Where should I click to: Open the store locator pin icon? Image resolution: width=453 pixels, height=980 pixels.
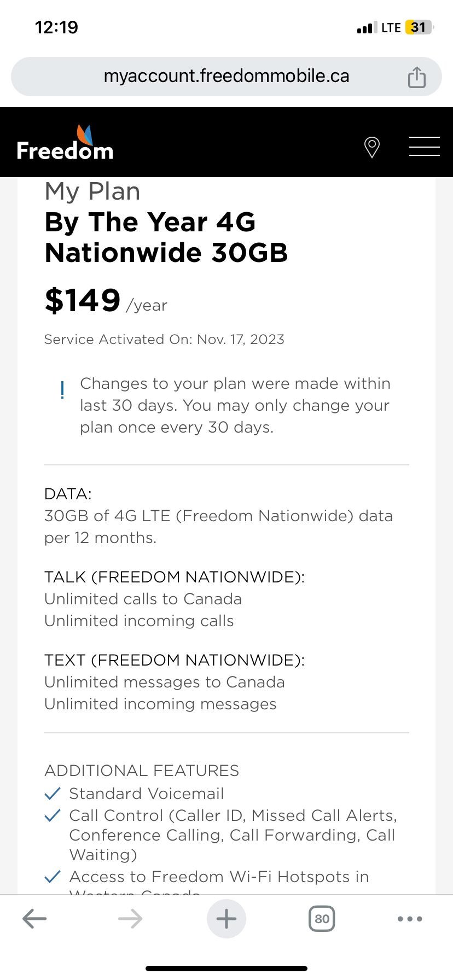click(x=371, y=147)
